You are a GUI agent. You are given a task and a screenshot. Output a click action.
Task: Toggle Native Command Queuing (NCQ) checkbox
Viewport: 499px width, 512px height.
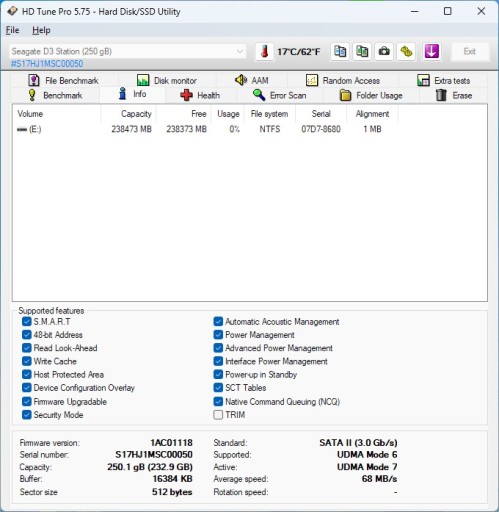coord(218,401)
